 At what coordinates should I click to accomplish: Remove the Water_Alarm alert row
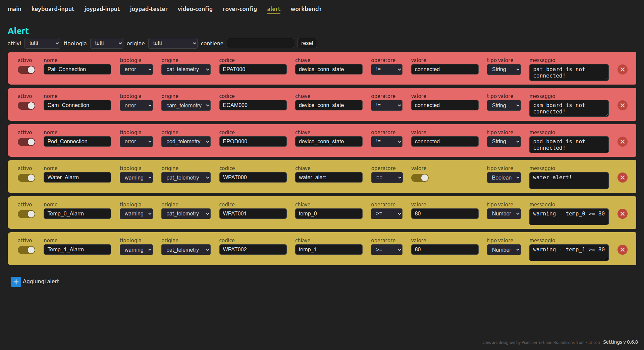tap(622, 178)
